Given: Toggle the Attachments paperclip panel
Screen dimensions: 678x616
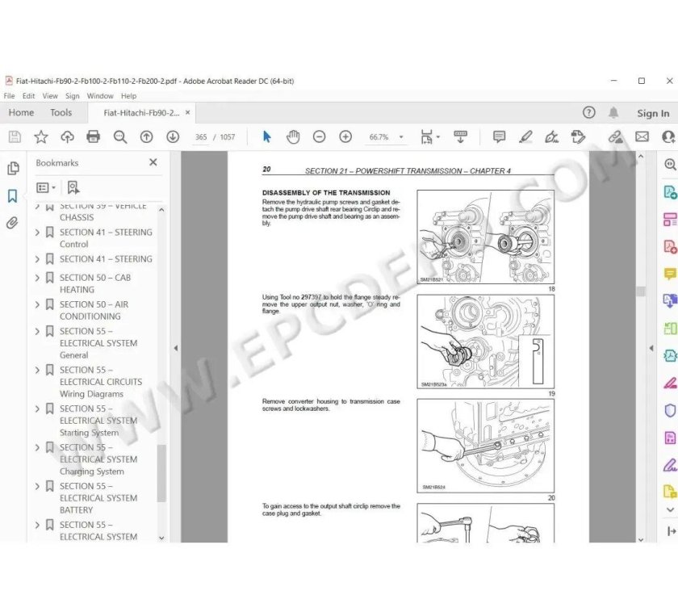Looking at the screenshot, I should click(x=13, y=223).
